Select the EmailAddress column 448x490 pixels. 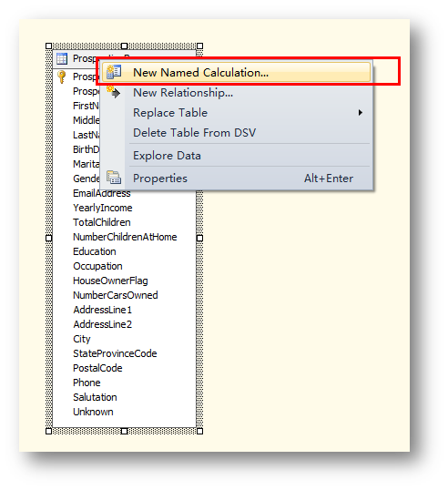(102, 193)
